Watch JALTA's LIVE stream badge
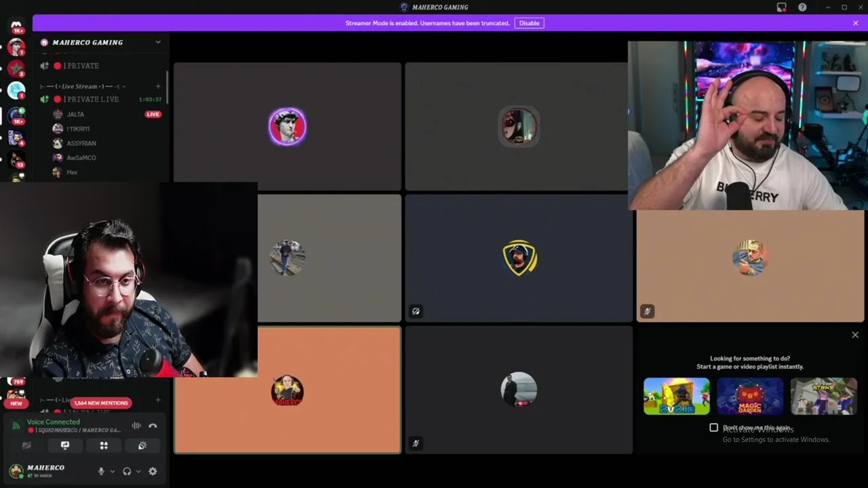This screenshot has height=488, width=868. tap(153, 114)
